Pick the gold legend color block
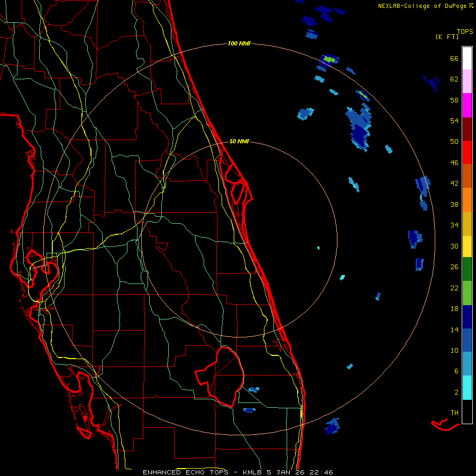 click(x=467, y=224)
